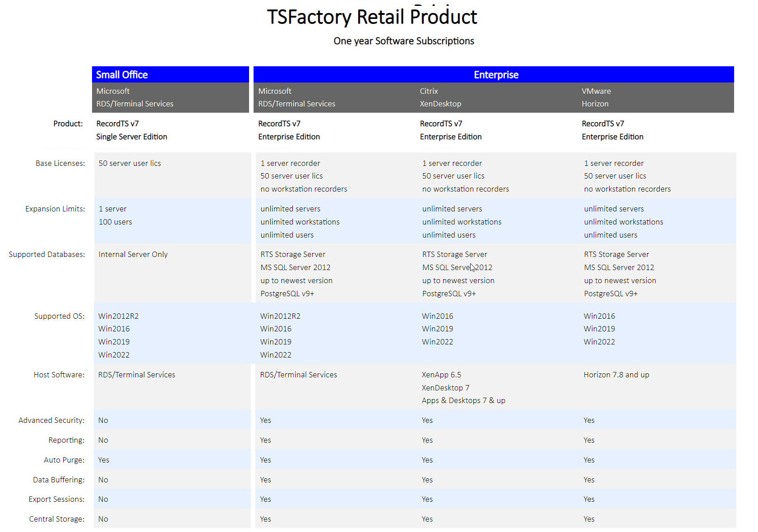The height and width of the screenshot is (532, 758).
Task: Click the 'Base Licenses:' row label
Action: [x=60, y=163]
